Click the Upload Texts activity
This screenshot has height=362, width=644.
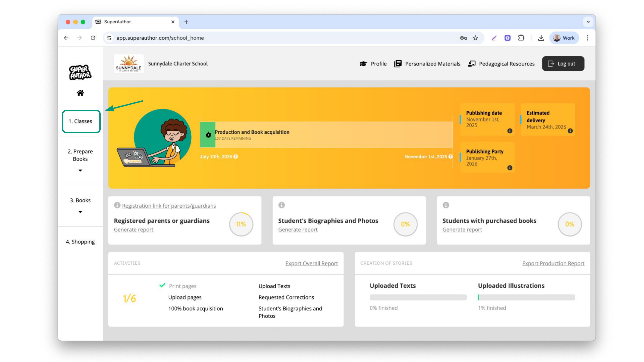click(274, 286)
